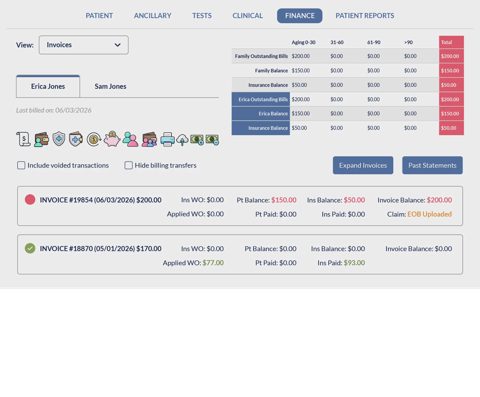Viewport: 480px width, 397px height.
Task: Click the Erica Outstanding Bills row label
Action: pos(261,99)
